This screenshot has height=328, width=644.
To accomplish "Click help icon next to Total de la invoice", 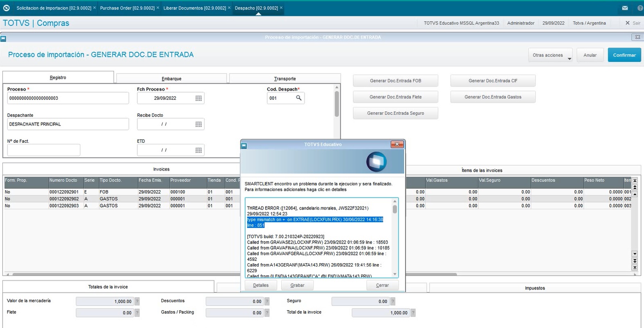I will coord(413,313).
